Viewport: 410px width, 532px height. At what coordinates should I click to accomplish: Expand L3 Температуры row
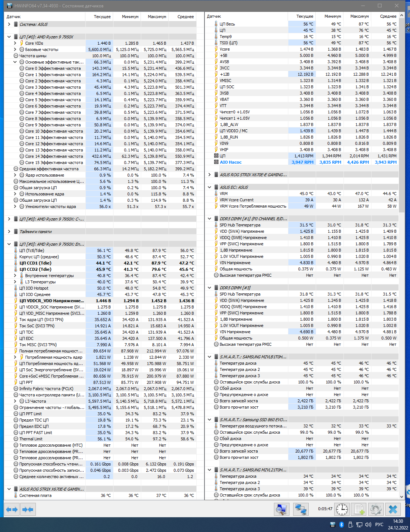[15, 282]
